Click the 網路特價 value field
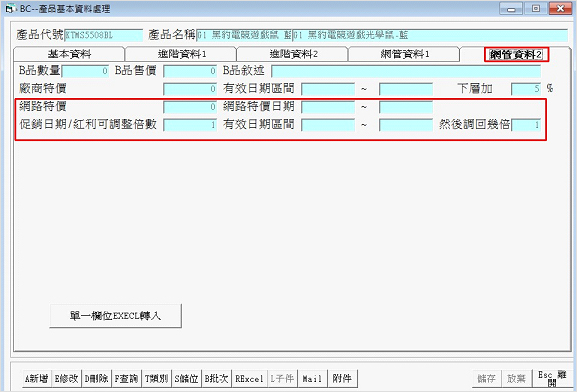577x392 pixels. (x=190, y=107)
